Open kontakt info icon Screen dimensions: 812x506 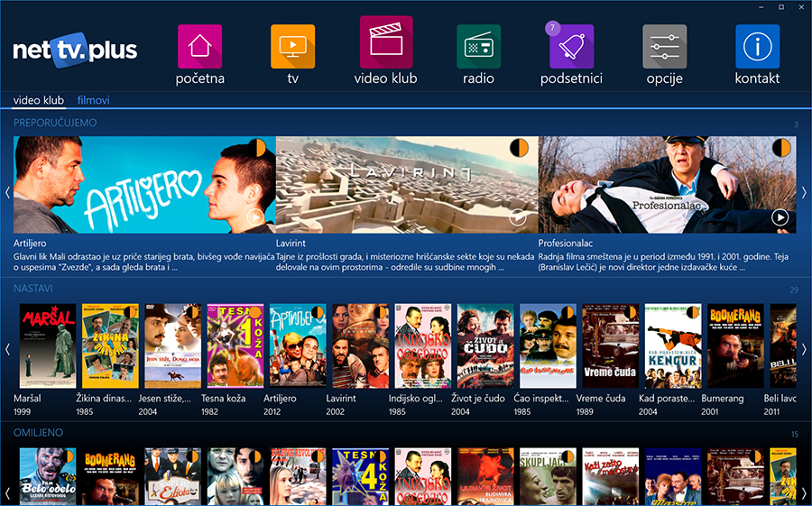[757, 46]
